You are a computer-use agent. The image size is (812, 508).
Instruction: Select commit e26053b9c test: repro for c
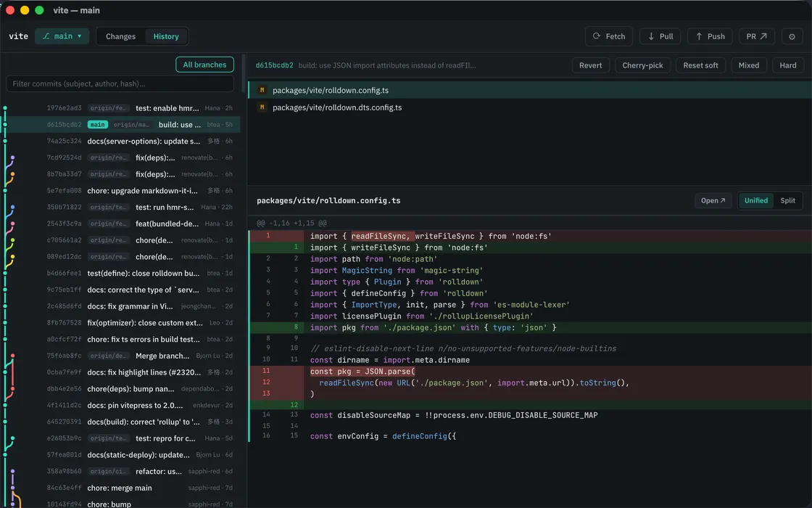[120, 438]
